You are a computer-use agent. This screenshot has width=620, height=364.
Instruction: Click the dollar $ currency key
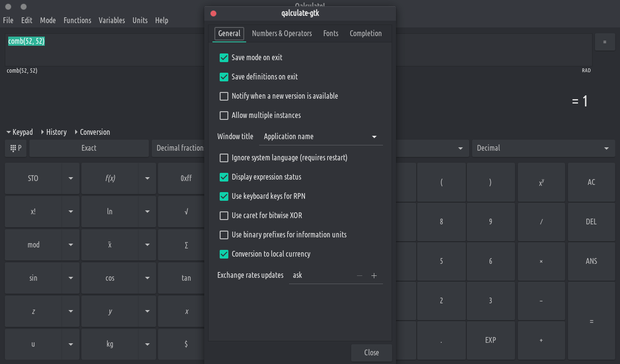pyautogui.click(x=186, y=344)
